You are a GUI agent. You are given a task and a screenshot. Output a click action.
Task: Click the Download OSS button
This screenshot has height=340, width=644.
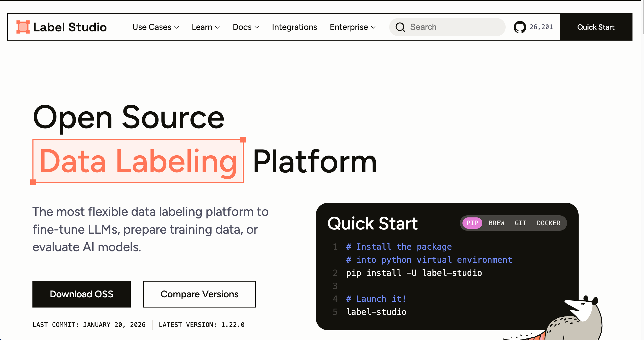(81, 294)
